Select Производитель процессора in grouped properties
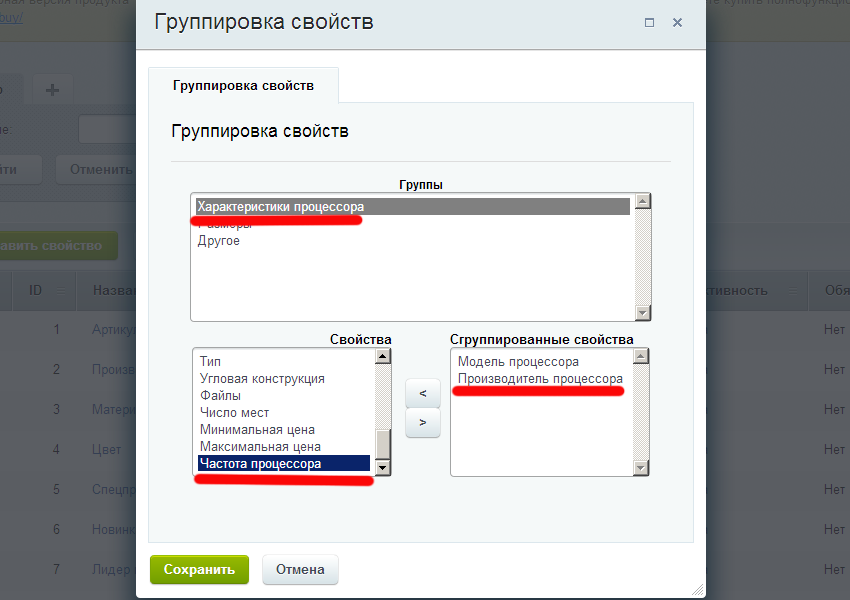 click(540, 379)
